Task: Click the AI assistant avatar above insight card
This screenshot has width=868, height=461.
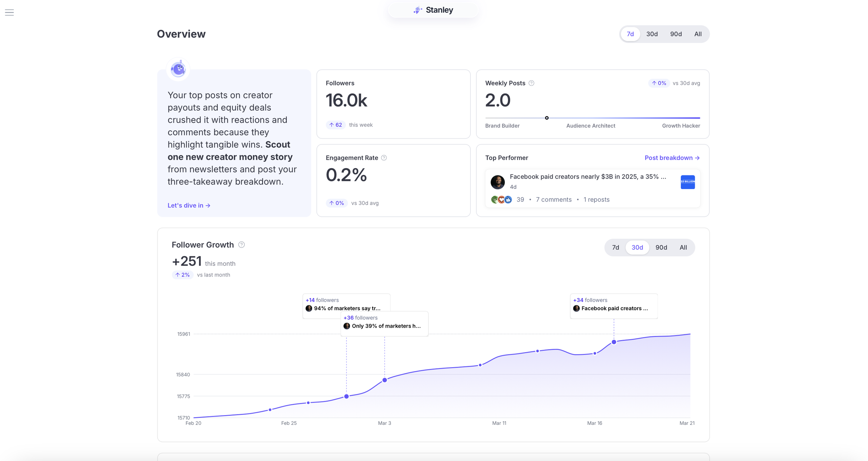Action: point(178,69)
